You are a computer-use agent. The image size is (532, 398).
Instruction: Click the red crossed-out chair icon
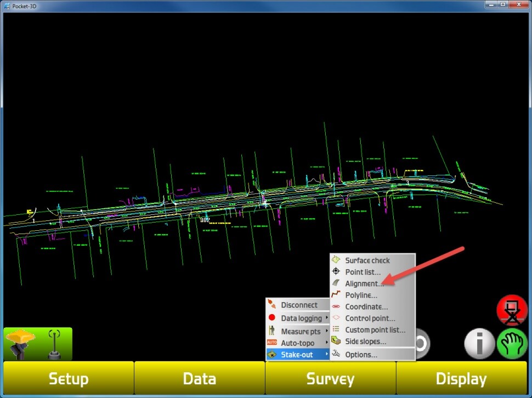point(512,311)
